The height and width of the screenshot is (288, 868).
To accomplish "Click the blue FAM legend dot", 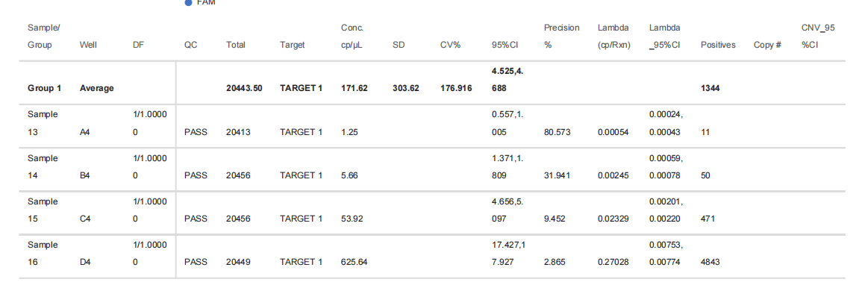I will [188, 3].
